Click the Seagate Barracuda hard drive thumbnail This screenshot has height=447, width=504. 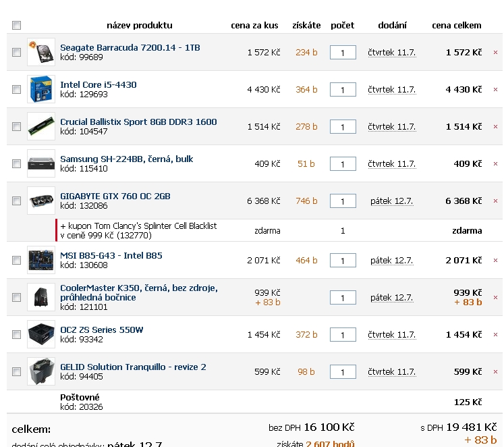point(41,52)
